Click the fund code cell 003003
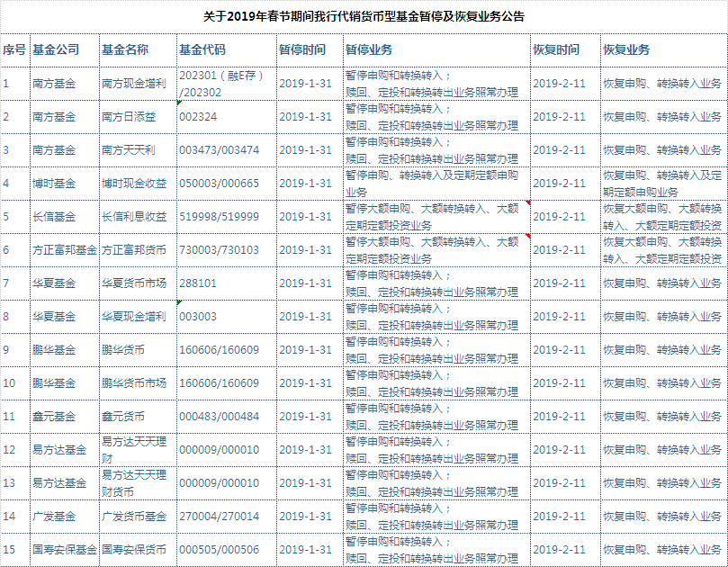The width and height of the screenshot is (728, 567). click(x=200, y=316)
